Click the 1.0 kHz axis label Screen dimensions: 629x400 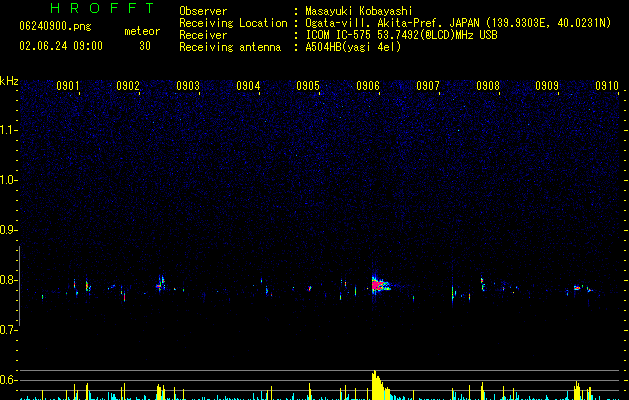[9, 180]
